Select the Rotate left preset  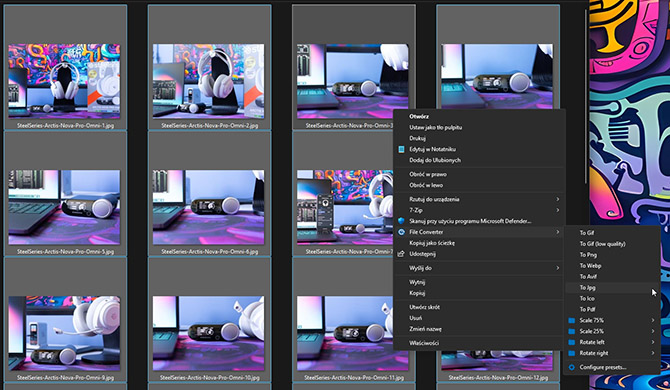click(611, 342)
